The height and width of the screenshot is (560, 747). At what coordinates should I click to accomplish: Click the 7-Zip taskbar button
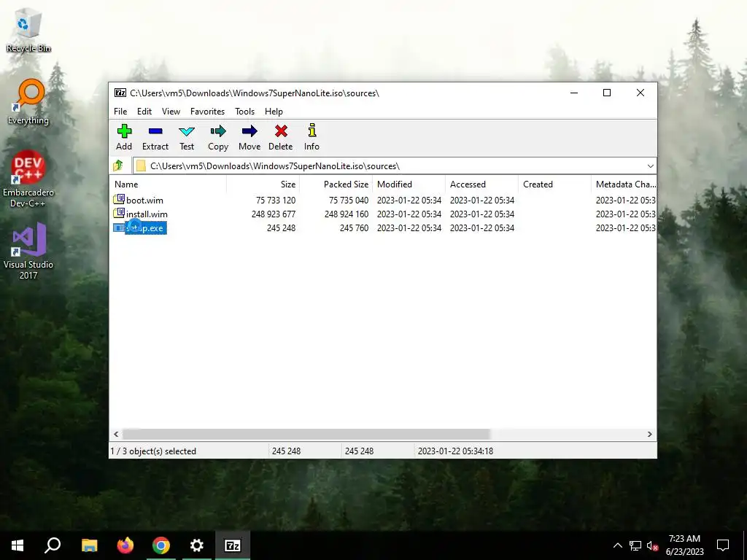coord(233,545)
